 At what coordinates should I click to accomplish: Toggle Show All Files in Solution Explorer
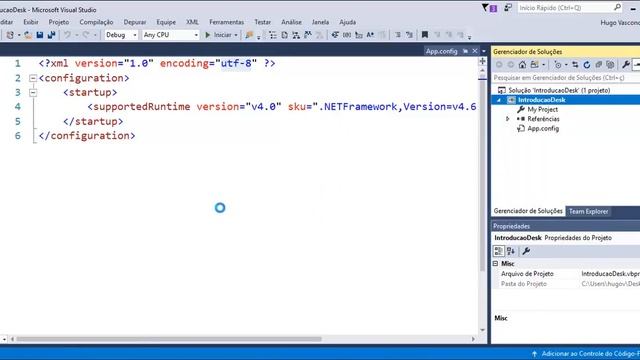[x=610, y=64]
